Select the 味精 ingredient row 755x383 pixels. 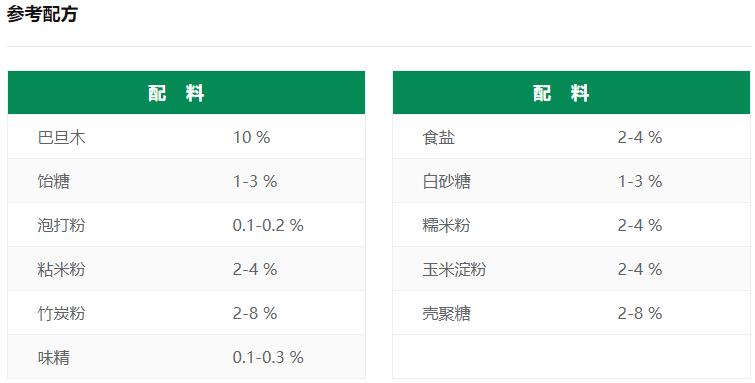click(186, 357)
